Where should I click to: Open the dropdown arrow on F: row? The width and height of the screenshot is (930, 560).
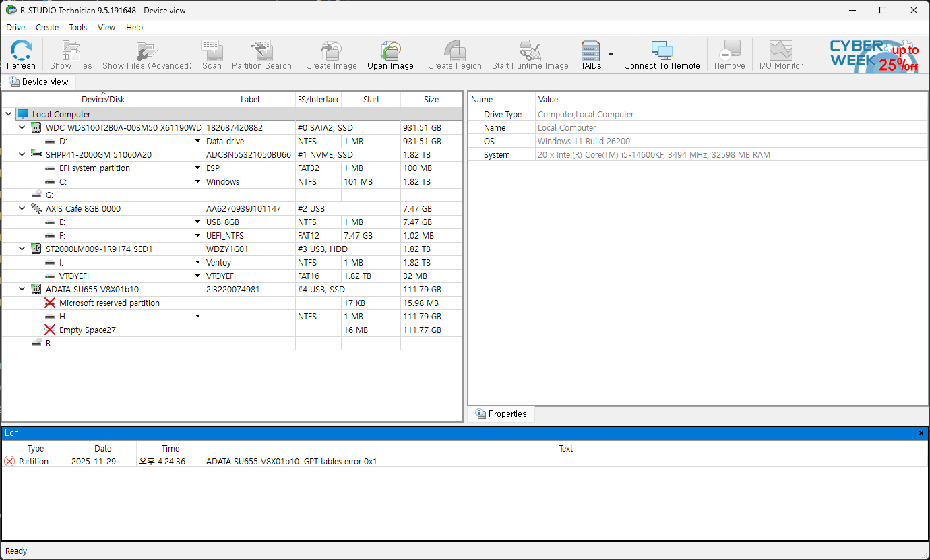point(198,236)
